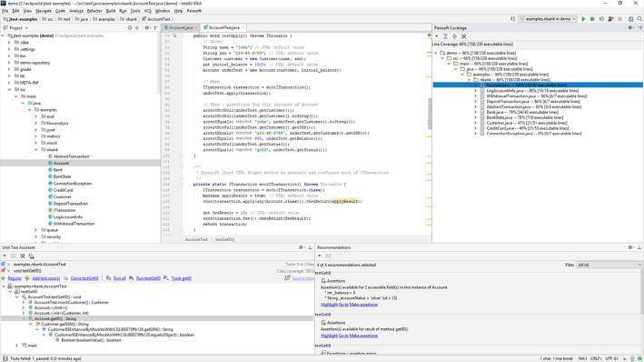Image resolution: width=644 pixels, height=362 pixels.
Task: Click the Add test case(s) link
Action: click(46, 278)
